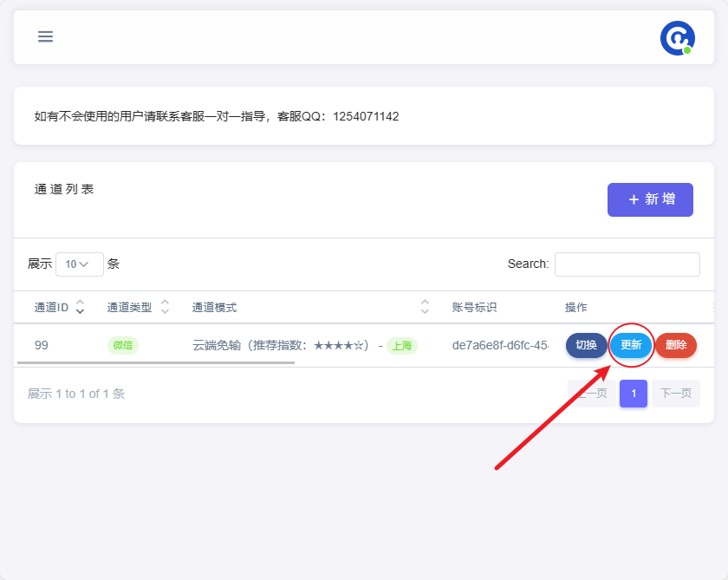728x580 pixels.
Task: Select page number 1 in pagination
Action: click(x=634, y=394)
